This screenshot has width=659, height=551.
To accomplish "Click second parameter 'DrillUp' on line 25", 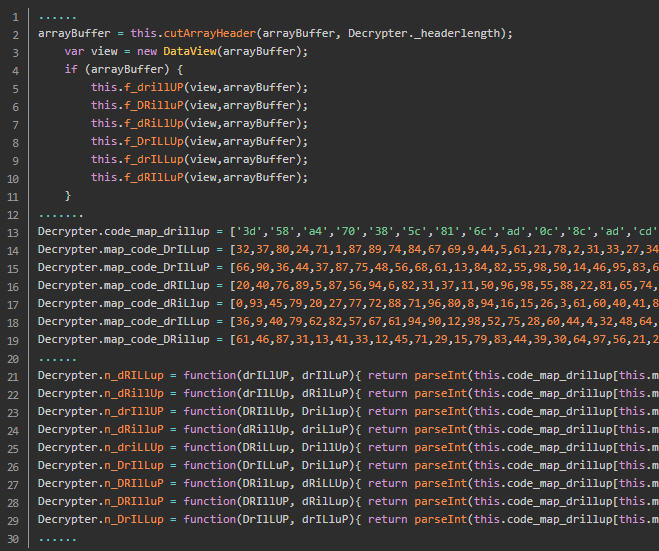I will pyautogui.click(x=325, y=447).
